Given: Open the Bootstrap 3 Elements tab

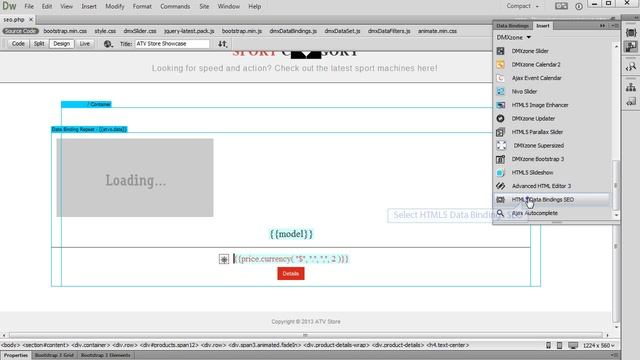Looking at the screenshot, I should [105, 356].
